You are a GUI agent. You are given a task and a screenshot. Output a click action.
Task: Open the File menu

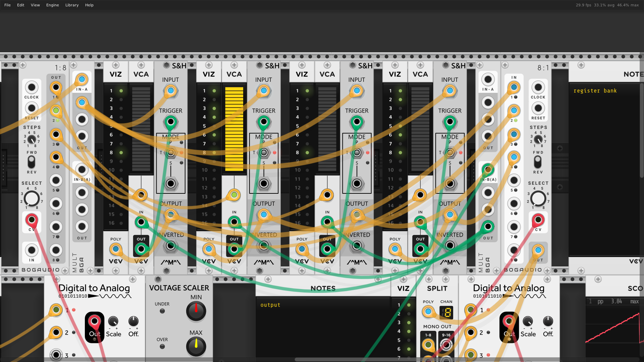(7, 5)
